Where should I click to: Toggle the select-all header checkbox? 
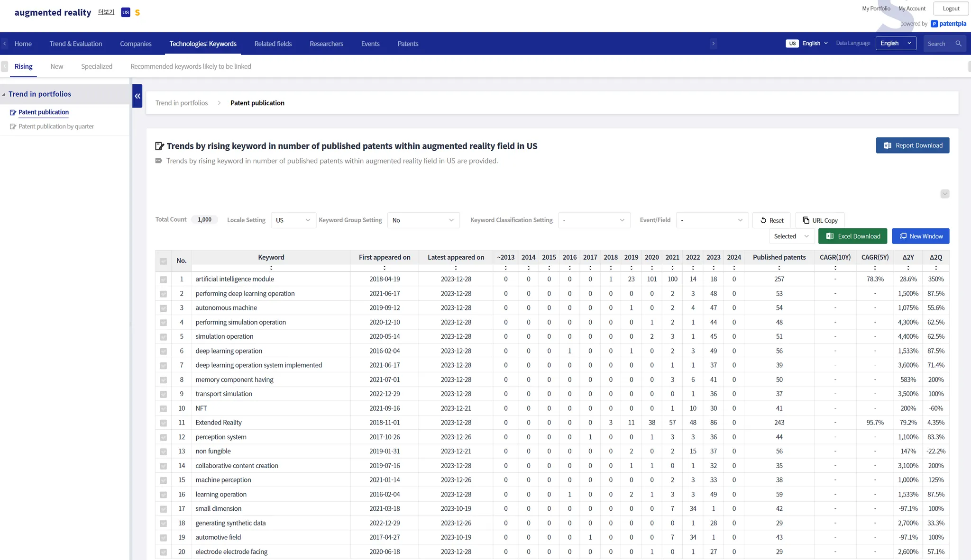coord(164,261)
